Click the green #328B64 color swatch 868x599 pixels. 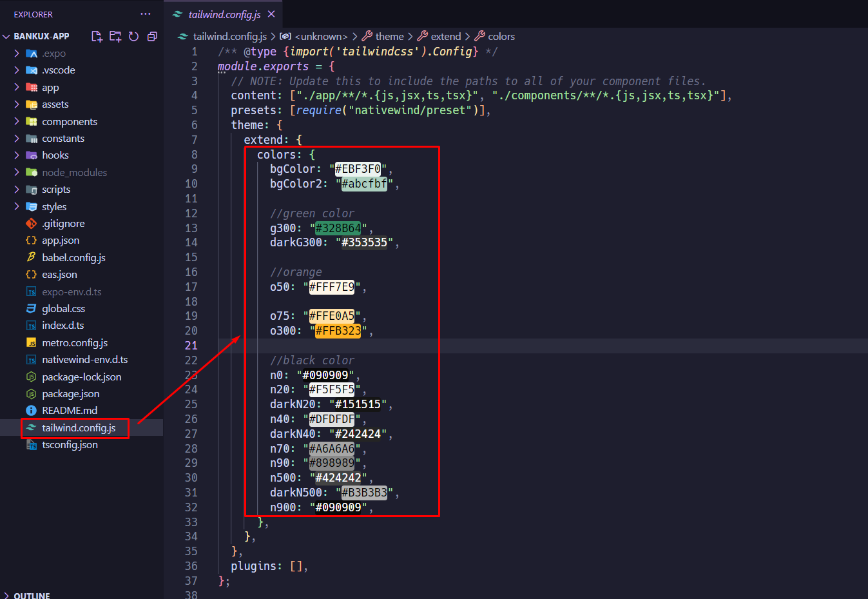(339, 228)
